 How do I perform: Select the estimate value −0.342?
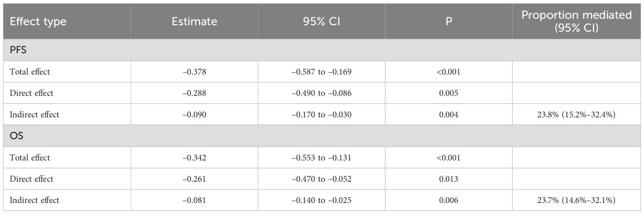pos(195,158)
